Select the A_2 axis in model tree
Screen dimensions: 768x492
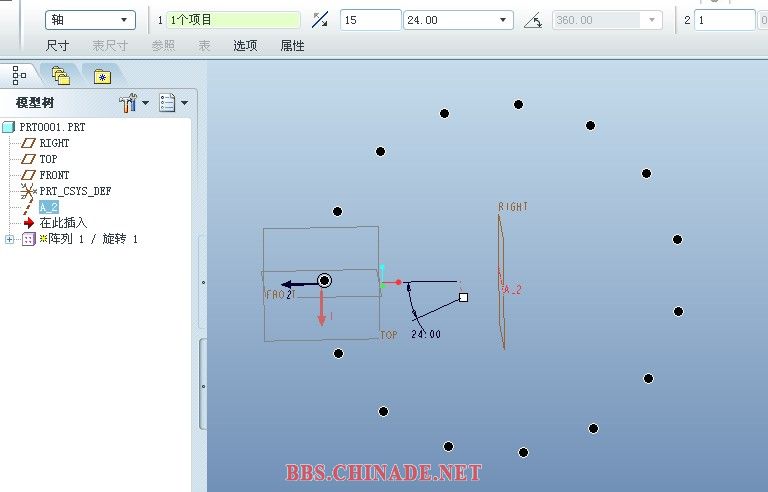click(x=48, y=207)
